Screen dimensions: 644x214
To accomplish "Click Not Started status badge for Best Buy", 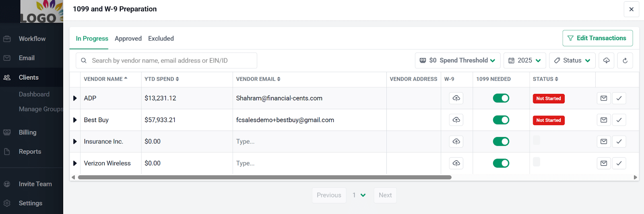I will 549,121.
